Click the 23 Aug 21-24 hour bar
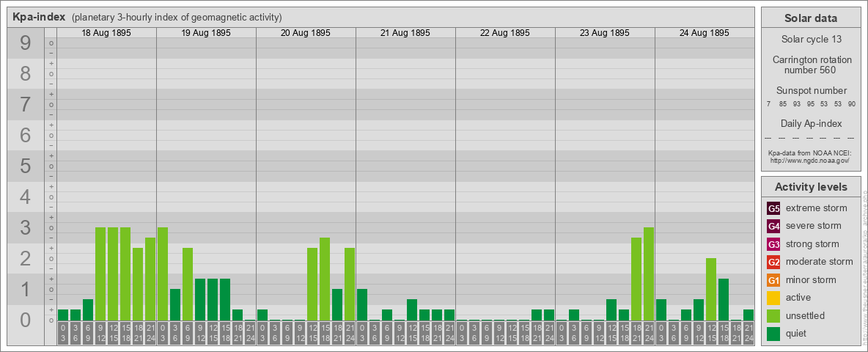This screenshot has width=868, height=352. 648,274
